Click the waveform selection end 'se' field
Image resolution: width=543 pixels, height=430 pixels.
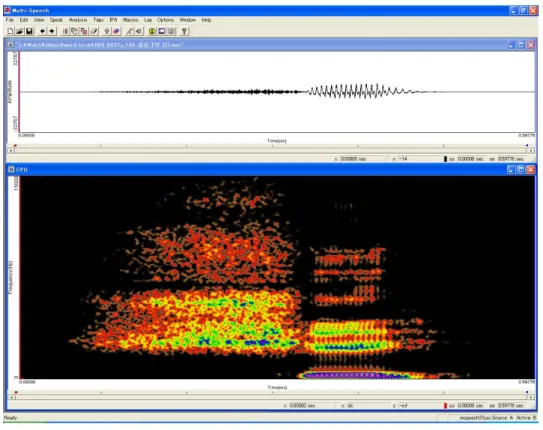(511, 159)
